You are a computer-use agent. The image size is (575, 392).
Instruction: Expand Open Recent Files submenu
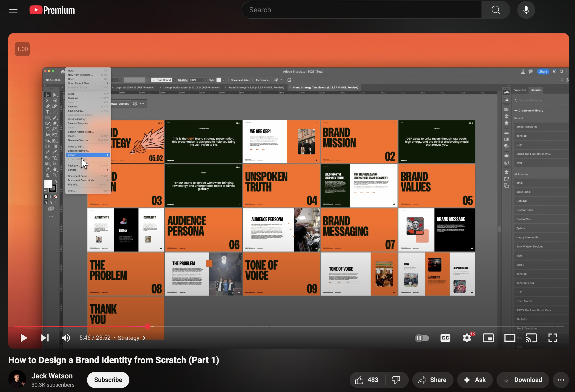point(88,83)
